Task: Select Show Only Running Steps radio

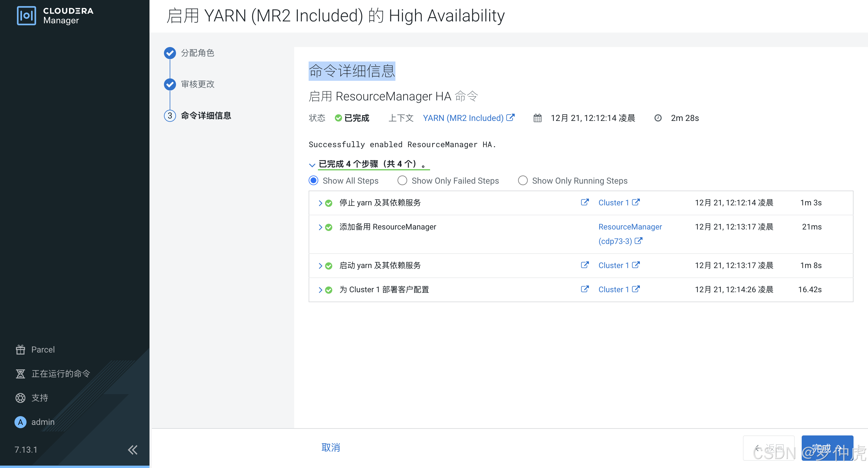Action: click(x=522, y=181)
